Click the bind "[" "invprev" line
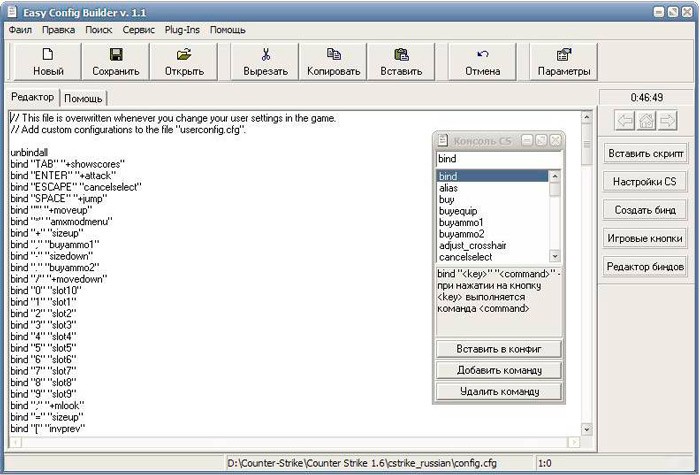 click(x=47, y=429)
